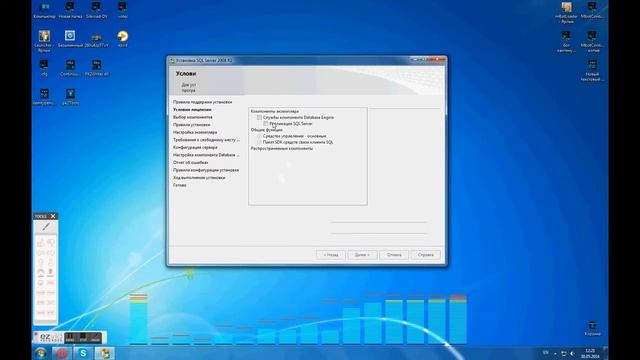Select Готово step in sidebar
Screen dimensions: 640x360
click(x=180, y=185)
